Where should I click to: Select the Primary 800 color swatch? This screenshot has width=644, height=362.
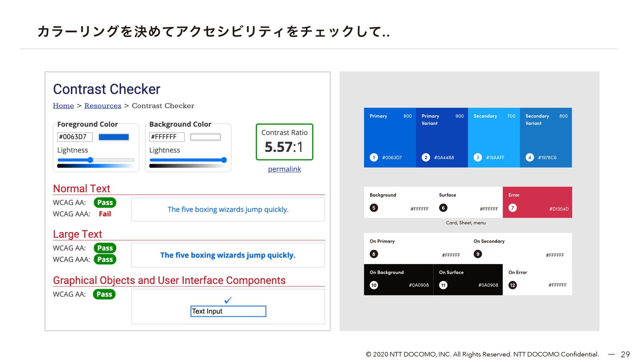pyautogui.click(x=390, y=137)
